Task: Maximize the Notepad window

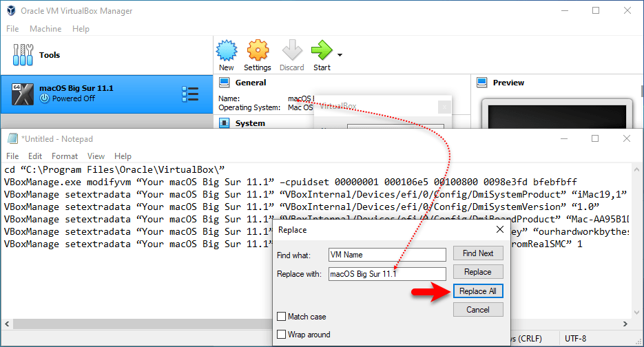Action: click(x=595, y=138)
